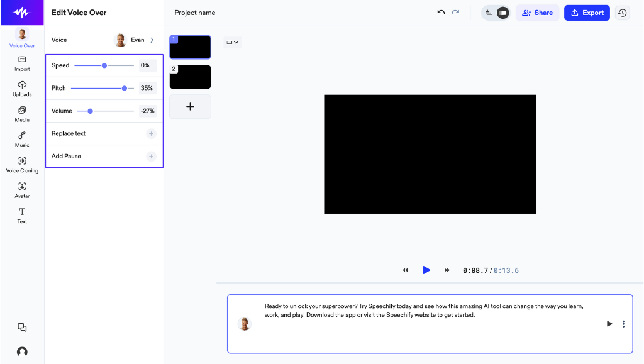Click the Export button
The image size is (644, 364).
tap(587, 13)
